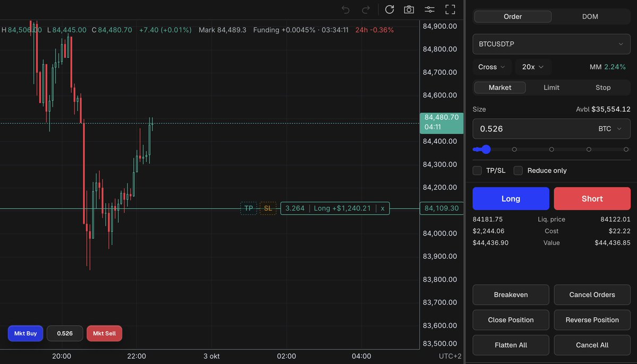Viewport: 637px width, 364px height.
Task: Click Cancel Orders button
Action: pos(592,294)
